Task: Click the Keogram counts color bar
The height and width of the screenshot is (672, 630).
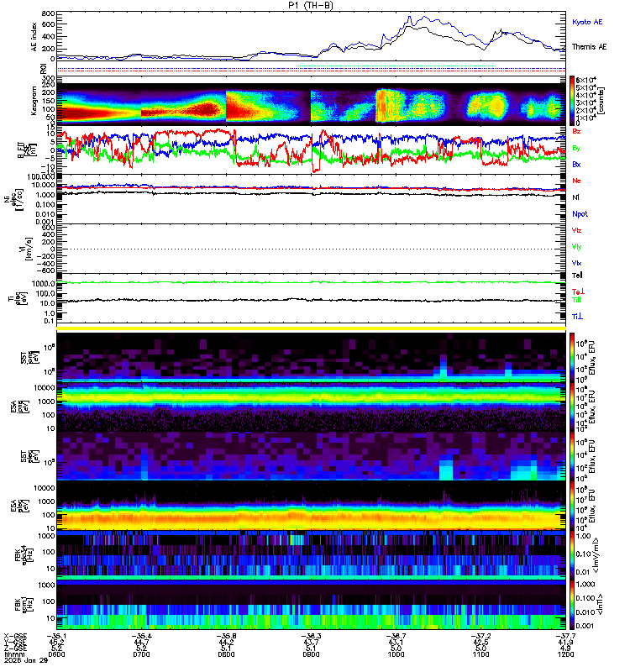Action: (572, 100)
